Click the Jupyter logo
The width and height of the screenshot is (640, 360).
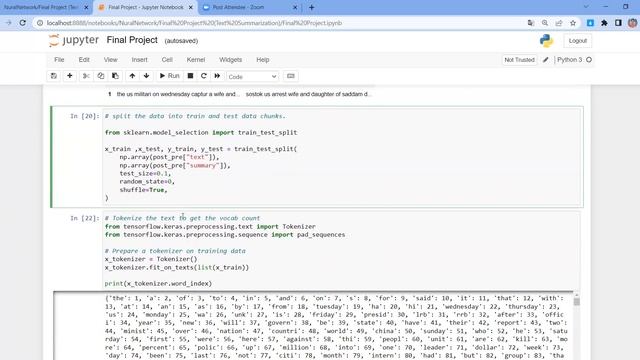point(73,40)
